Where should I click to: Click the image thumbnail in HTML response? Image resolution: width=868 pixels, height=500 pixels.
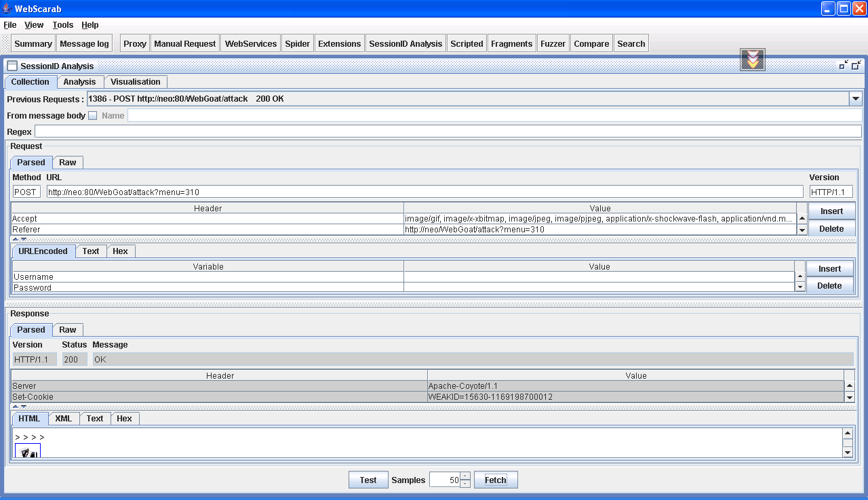27,451
